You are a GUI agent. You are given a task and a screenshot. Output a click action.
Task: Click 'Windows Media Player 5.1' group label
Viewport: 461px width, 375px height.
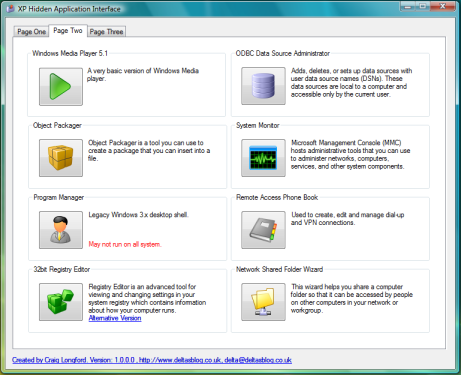(70, 53)
